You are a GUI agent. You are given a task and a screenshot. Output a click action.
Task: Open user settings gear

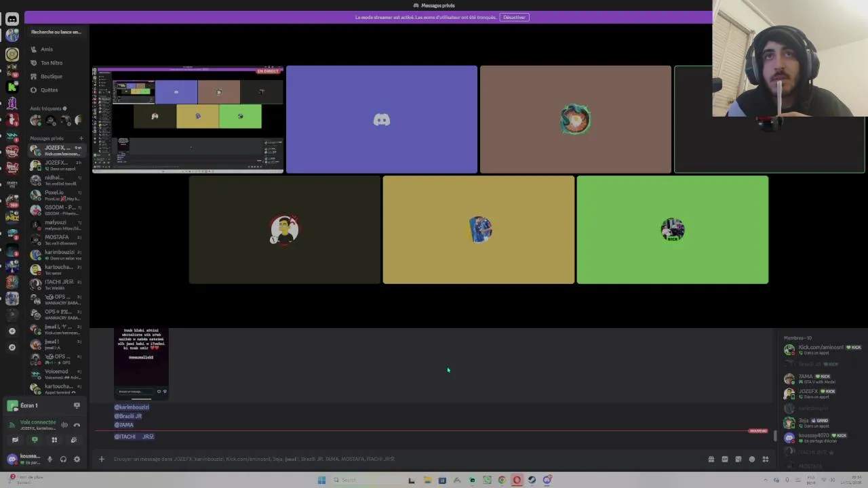click(77, 459)
